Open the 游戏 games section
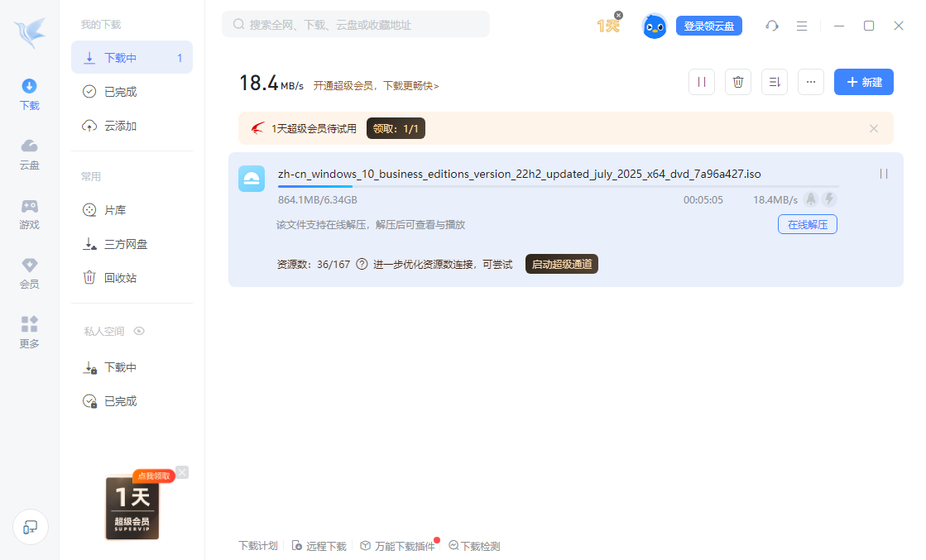This screenshot has height=560, width=926. point(30,214)
